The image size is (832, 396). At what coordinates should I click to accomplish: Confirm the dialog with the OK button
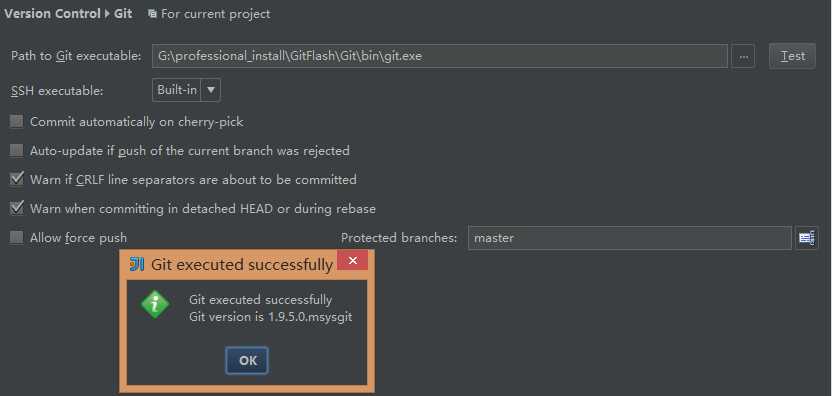247,360
